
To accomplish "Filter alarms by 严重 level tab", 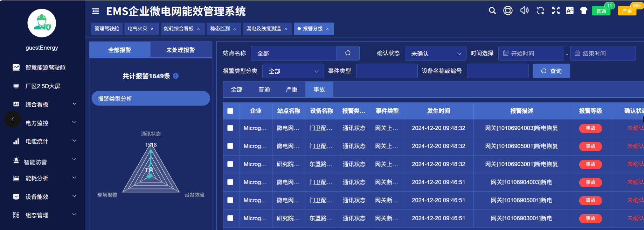I will [292, 89].
